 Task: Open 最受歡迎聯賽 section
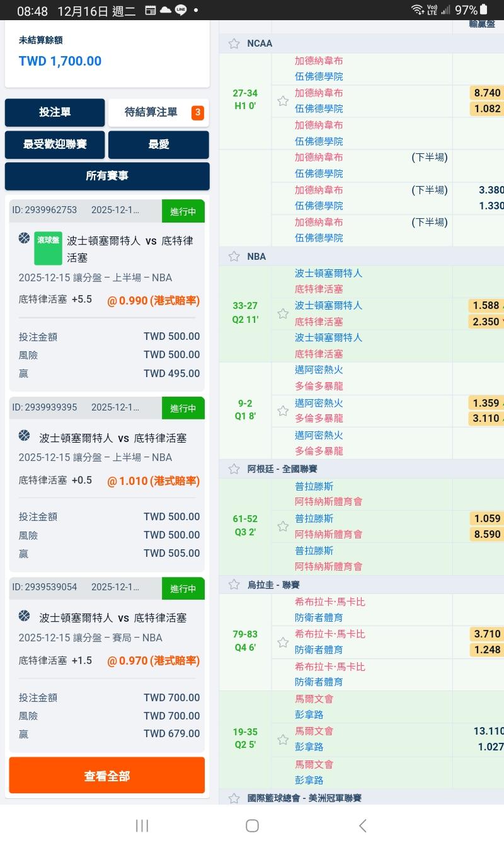55,144
